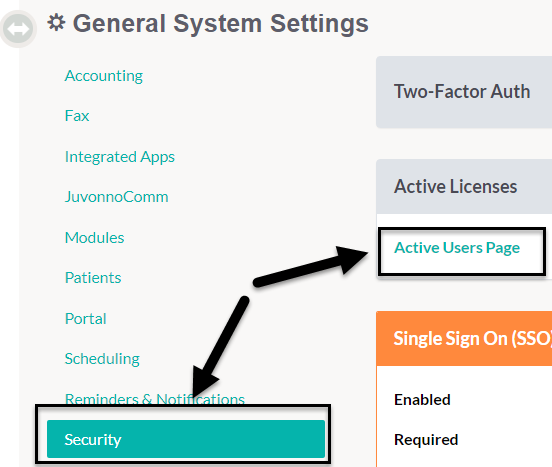Click the Active Licenses panel body area
Screen dimensions: 552x467
tap(464, 245)
